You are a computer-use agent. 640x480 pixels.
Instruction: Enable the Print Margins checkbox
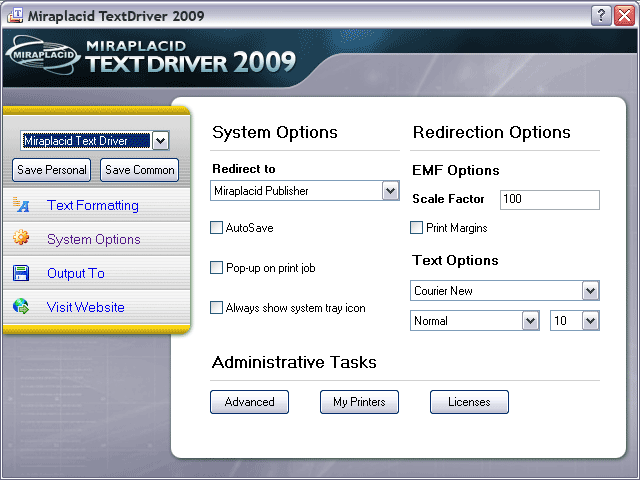click(x=416, y=227)
